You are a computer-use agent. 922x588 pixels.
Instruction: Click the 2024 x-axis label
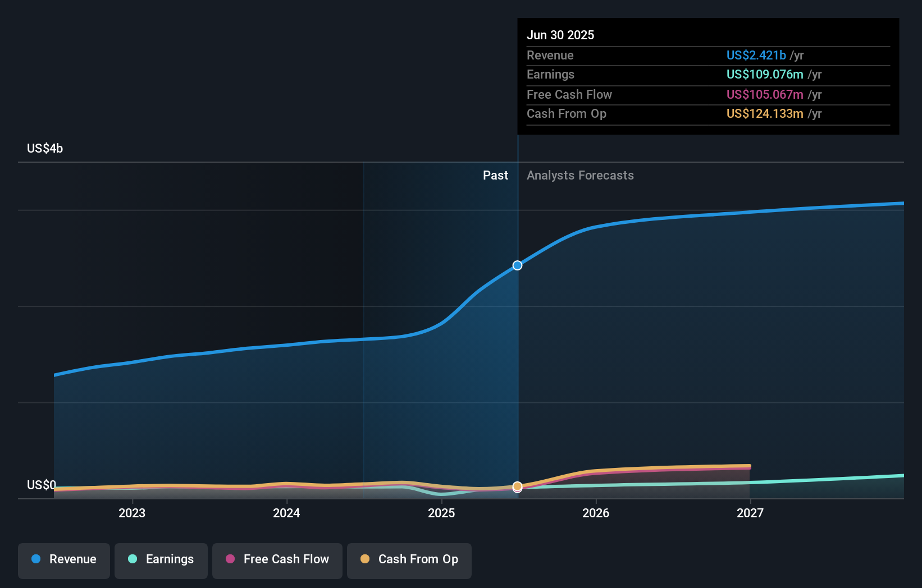pos(286,513)
